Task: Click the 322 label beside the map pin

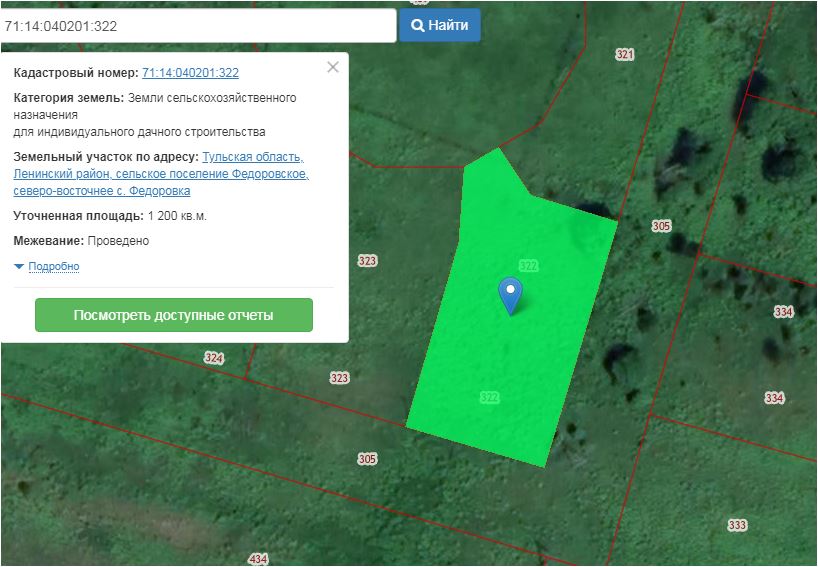Action: [529, 266]
